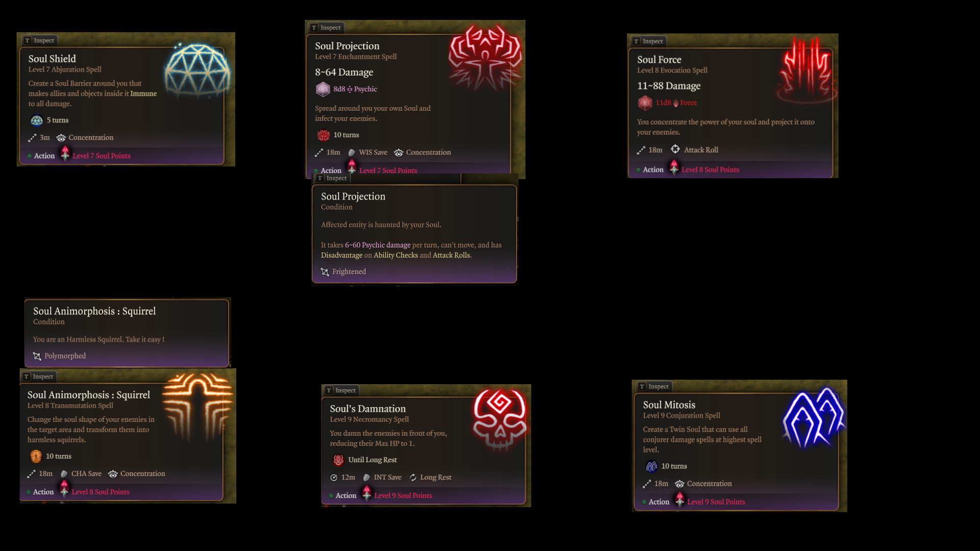Click the Soul's Damnation red skull icon
The width and height of the screenshot is (980, 551).
point(500,419)
